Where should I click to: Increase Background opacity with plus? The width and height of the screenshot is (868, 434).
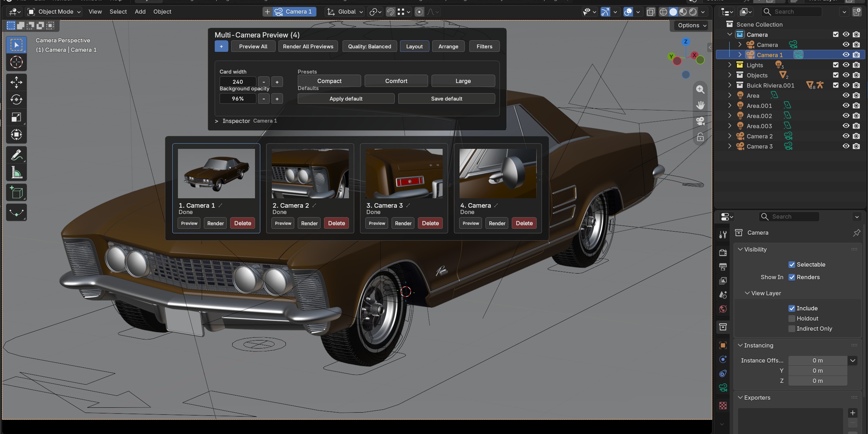click(x=277, y=99)
